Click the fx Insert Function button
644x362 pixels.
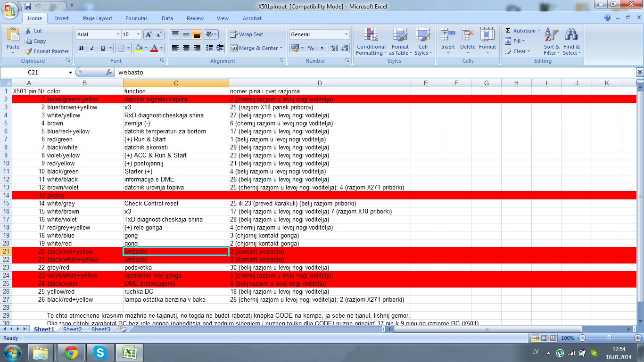click(x=109, y=72)
